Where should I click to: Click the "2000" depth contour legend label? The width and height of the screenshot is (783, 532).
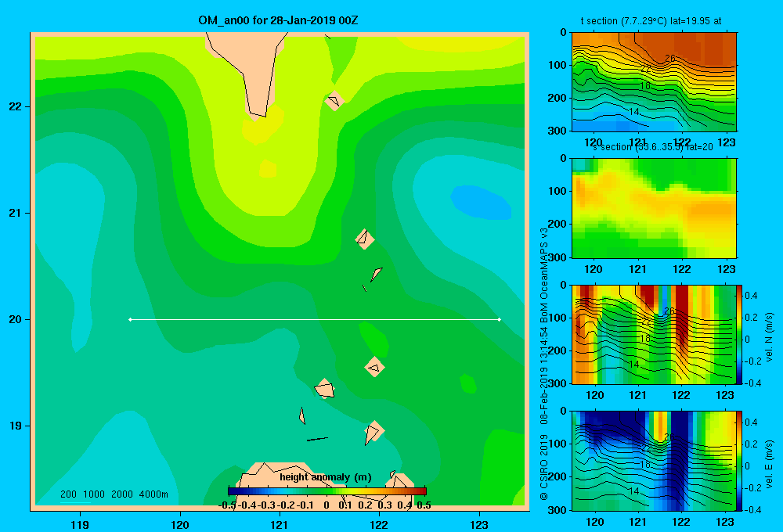[x=122, y=494]
